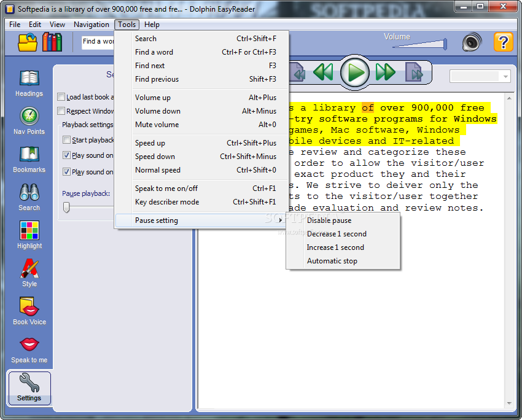The image size is (522, 420).
Task: Open the Navigation menu
Action: (x=92, y=25)
